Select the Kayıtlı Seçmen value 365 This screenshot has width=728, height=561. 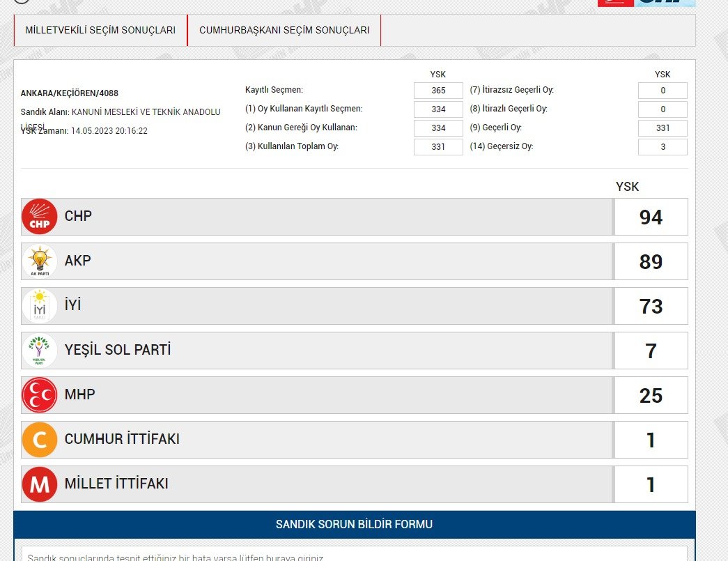click(x=438, y=91)
